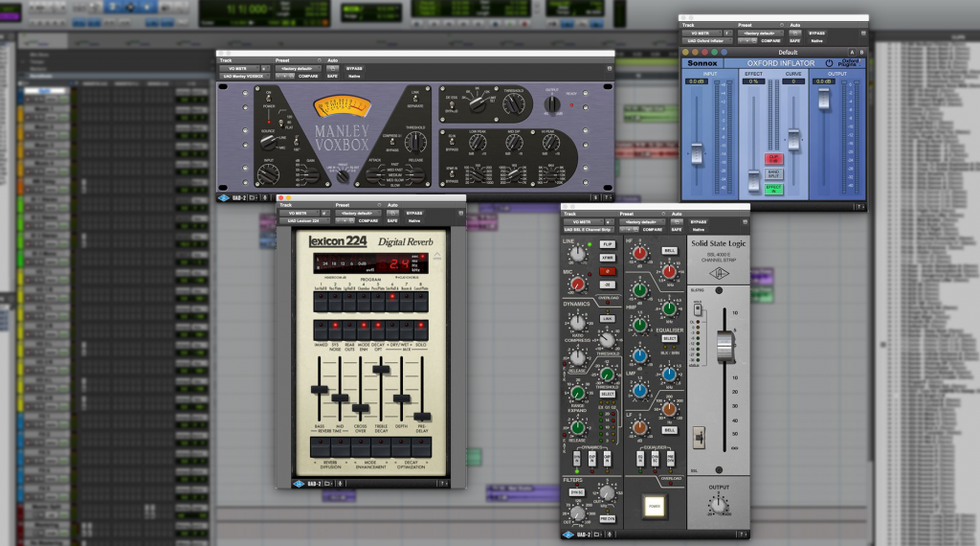Click the SSL POWER button
This screenshot has width=980, height=546.
pos(655,506)
